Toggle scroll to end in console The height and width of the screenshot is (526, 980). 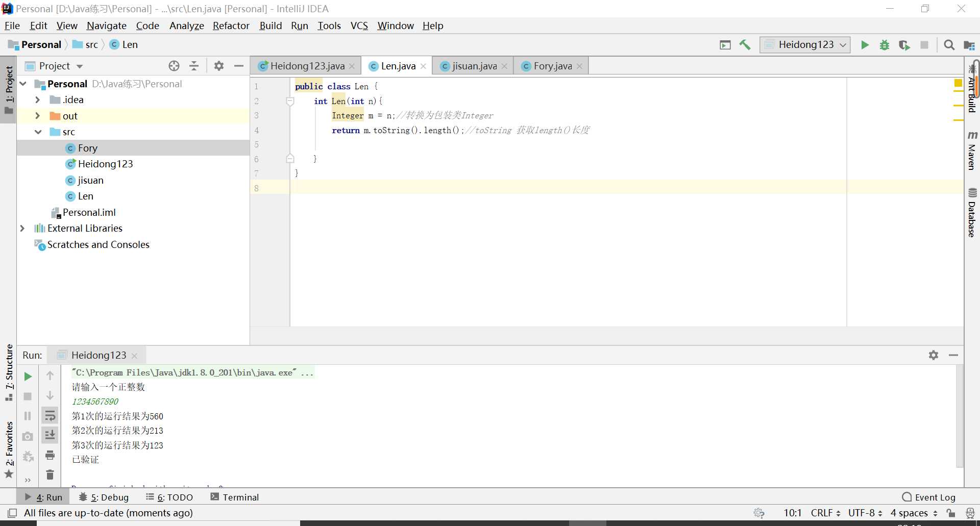pyautogui.click(x=50, y=435)
